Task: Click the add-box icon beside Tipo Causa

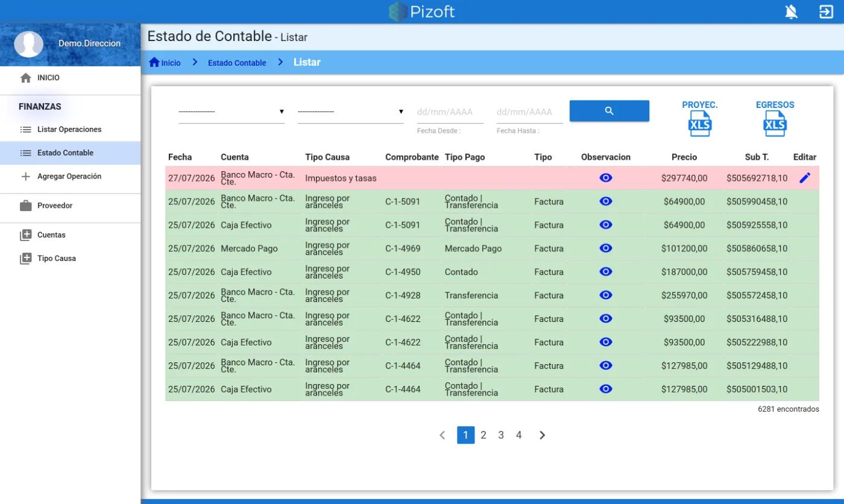Action: (25, 259)
